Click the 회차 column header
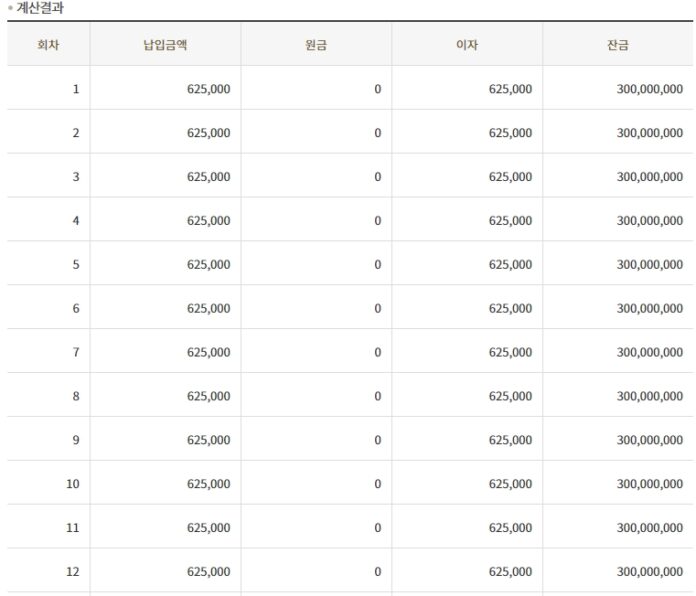Image resolution: width=696 pixels, height=596 pixels. [x=48, y=45]
